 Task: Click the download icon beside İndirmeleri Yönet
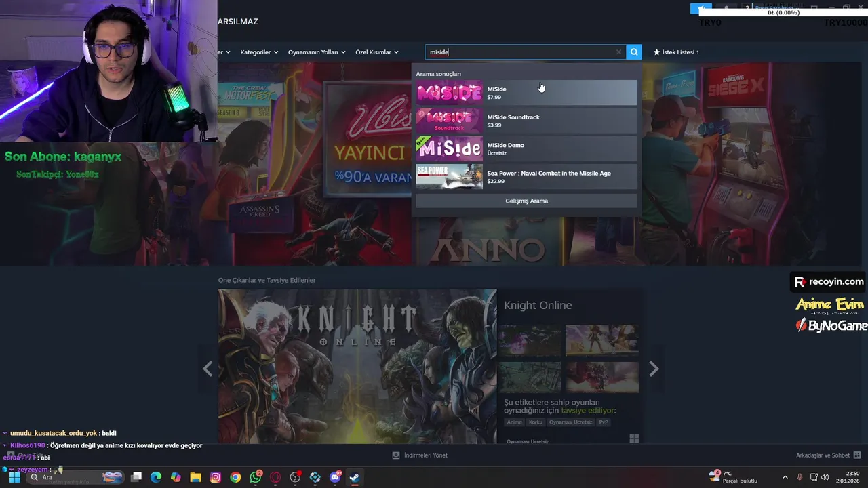coord(396,455)
